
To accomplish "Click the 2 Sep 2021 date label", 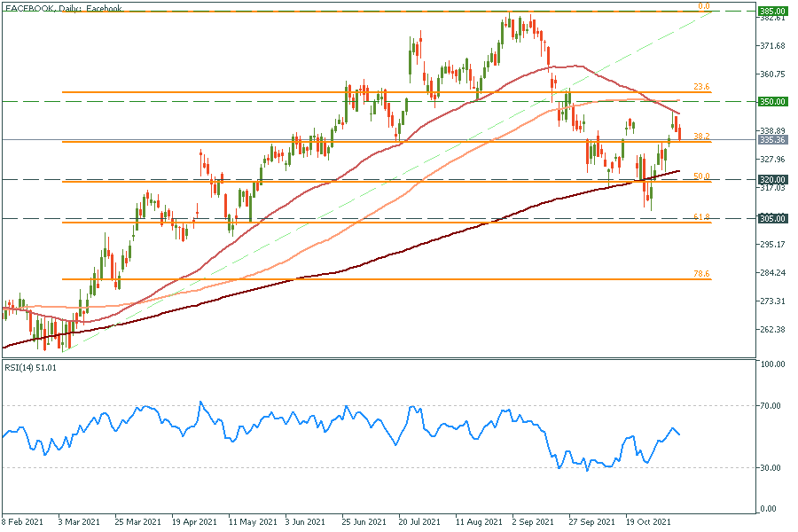I will [x=534, y=523].
